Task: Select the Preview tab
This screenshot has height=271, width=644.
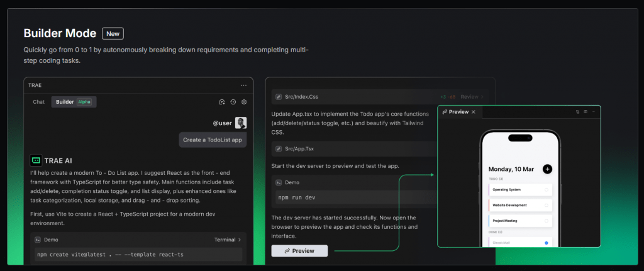Action: [x=458, y=112]
